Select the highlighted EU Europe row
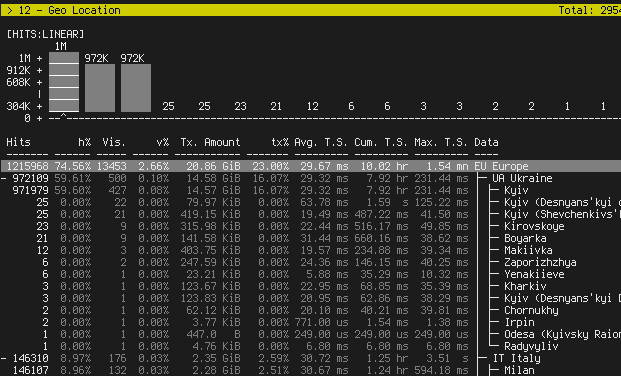621x376 pixels. tap(310, 166)
